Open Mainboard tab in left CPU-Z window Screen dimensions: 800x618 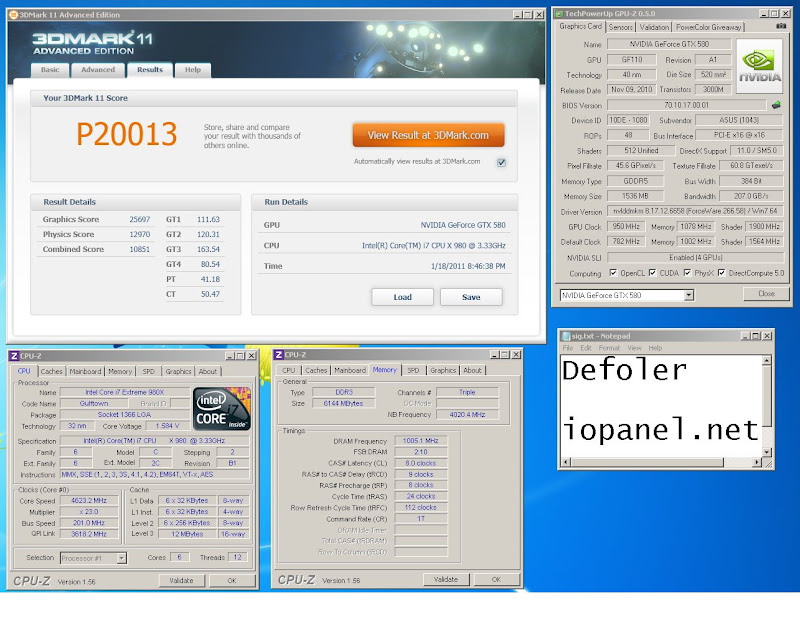pyautogui.click(x=85, y=372)
